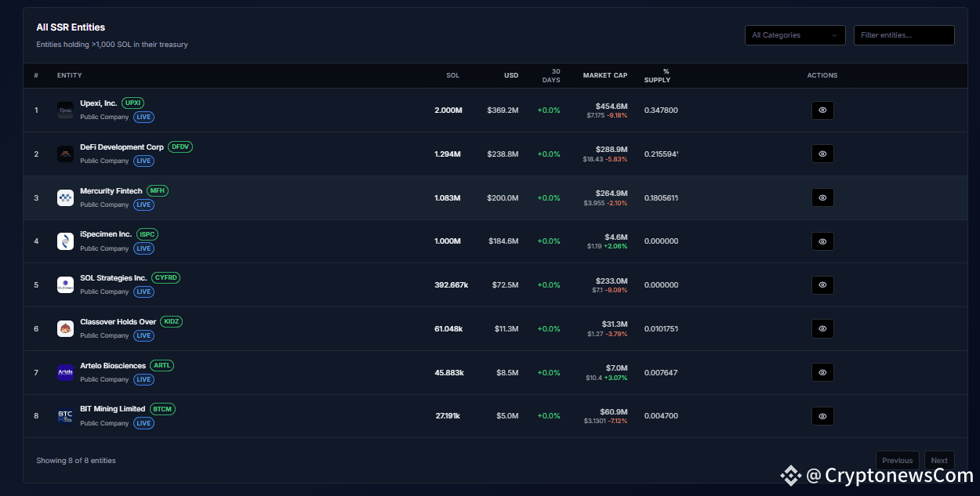Image resolution: width=980 pixels, height=496 pixels.
Task: Click the iSpecimen Inc. logo icon
Action: click(x=65, y=241)
